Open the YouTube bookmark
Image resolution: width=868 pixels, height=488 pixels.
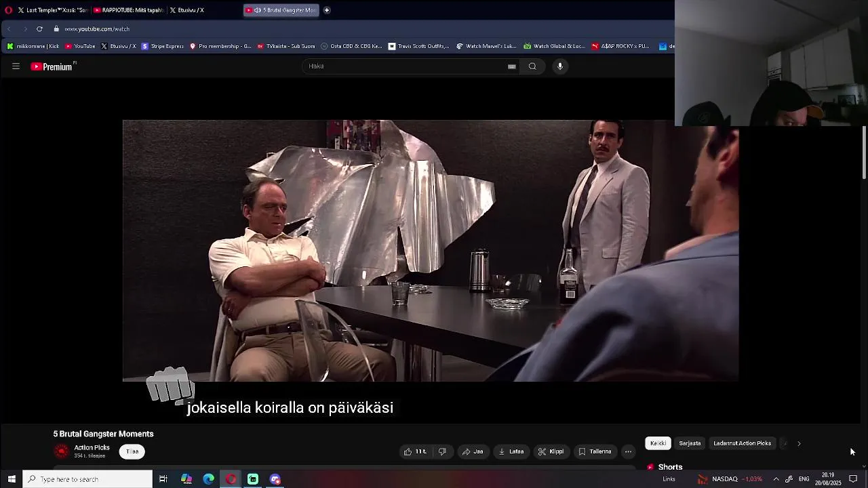coord(80,46)
